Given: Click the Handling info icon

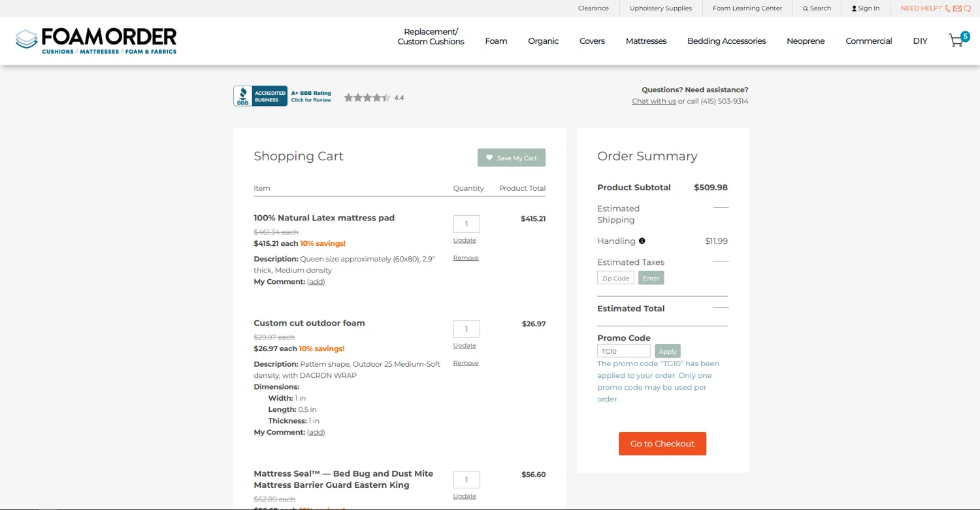Looking at the screenshot, I should pyautogui.click(x=642, y=241).
